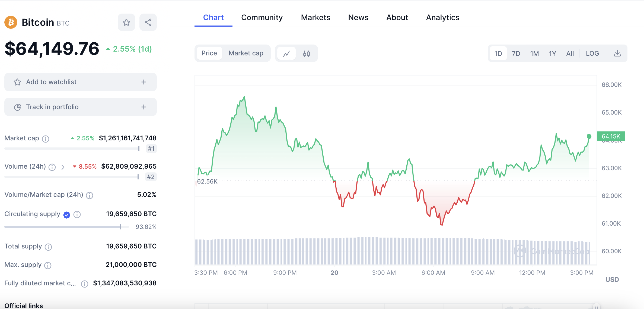644x309 pixels.
Task: Click the latest price dot on chart
Action: tap(589, 136)
